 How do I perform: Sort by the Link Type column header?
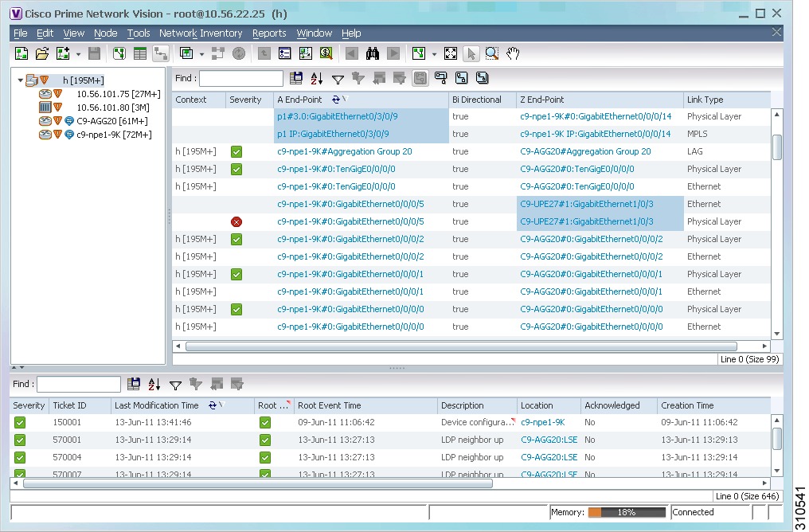tap(727, 100)
